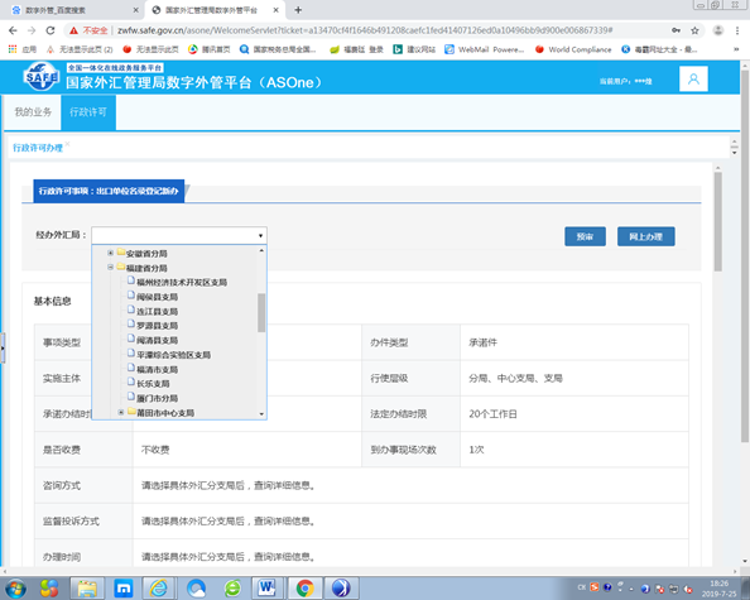Click the user profile avatar icon
This screenshot has height=600, width=750.
(x=693, y=79)
